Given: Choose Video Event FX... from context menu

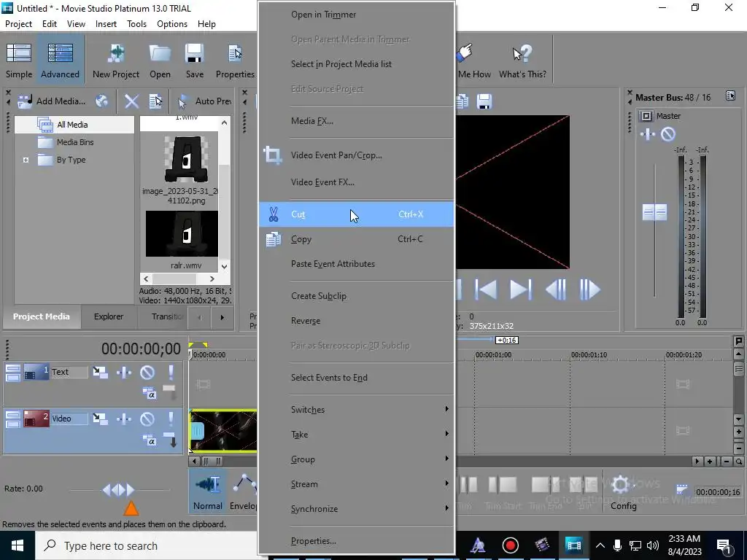Looking at the screenshot, I should [x=356, y=182].
